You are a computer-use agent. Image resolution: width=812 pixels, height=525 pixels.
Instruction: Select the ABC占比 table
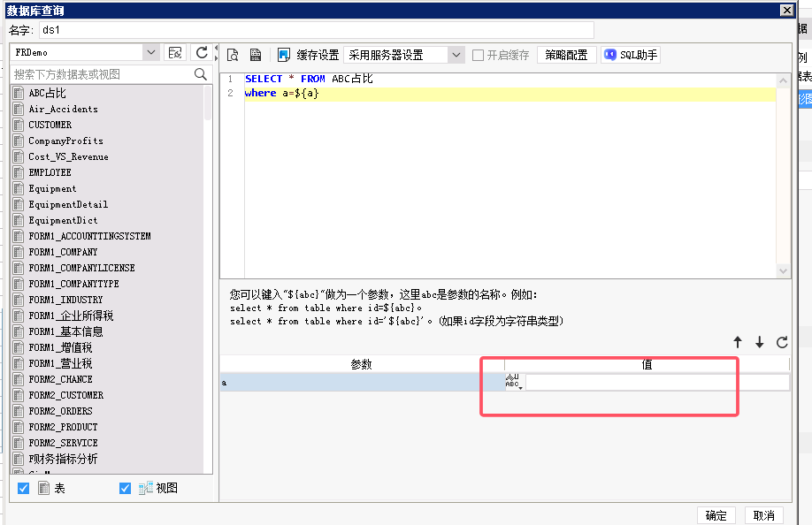pos(108,93)
